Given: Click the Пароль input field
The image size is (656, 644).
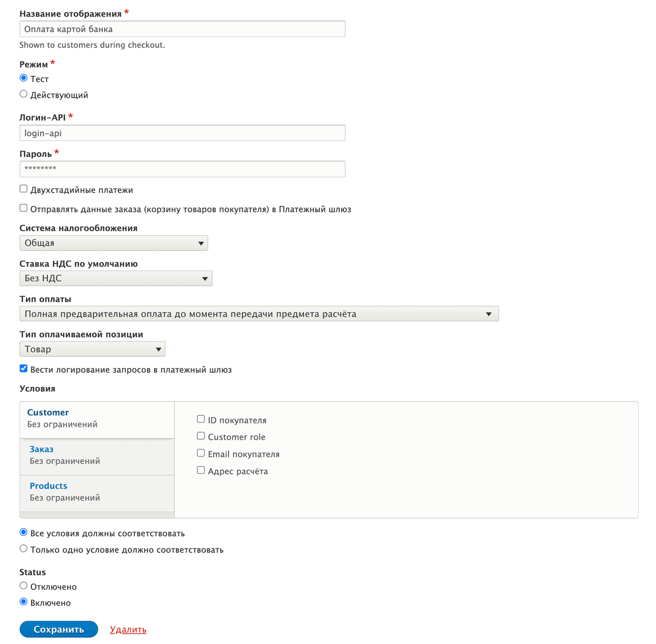Looking at the screenshot, I should coord(182,169).
